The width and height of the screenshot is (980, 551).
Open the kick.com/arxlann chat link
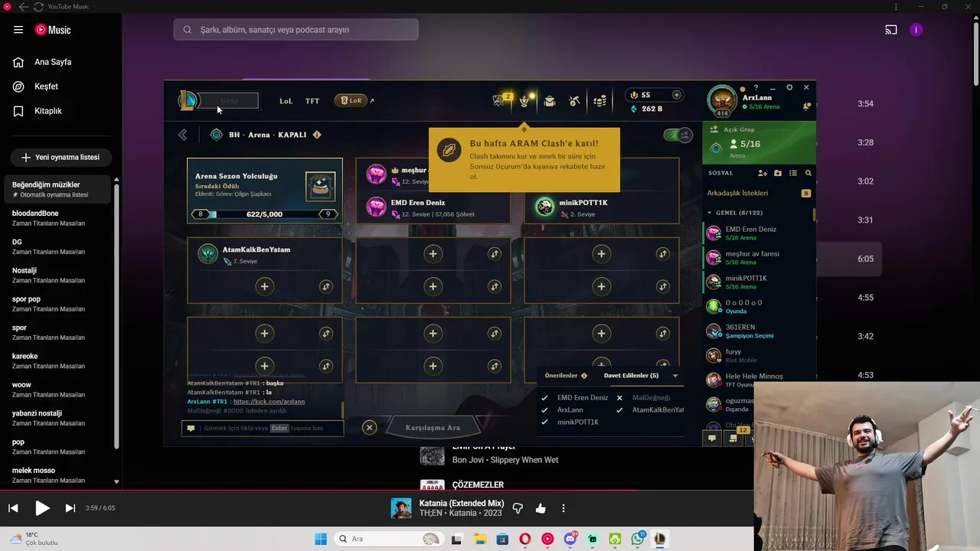[x=269, y=402]
